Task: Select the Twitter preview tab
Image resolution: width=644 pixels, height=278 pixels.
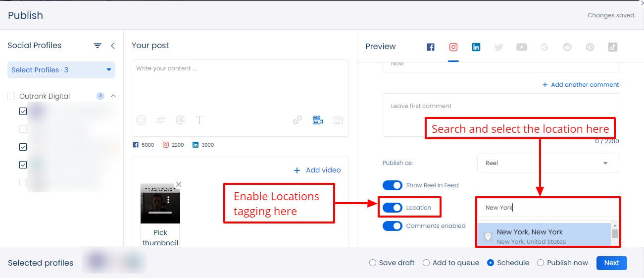Action: click(498, 47)
